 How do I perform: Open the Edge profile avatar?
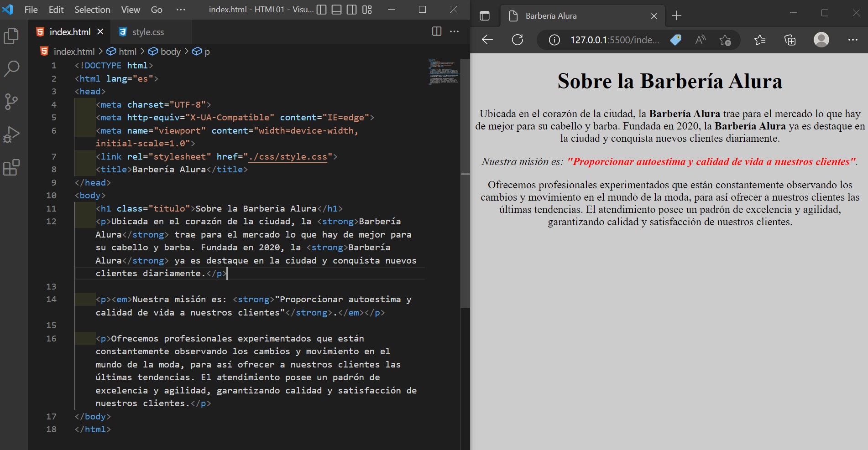(821, 40)
